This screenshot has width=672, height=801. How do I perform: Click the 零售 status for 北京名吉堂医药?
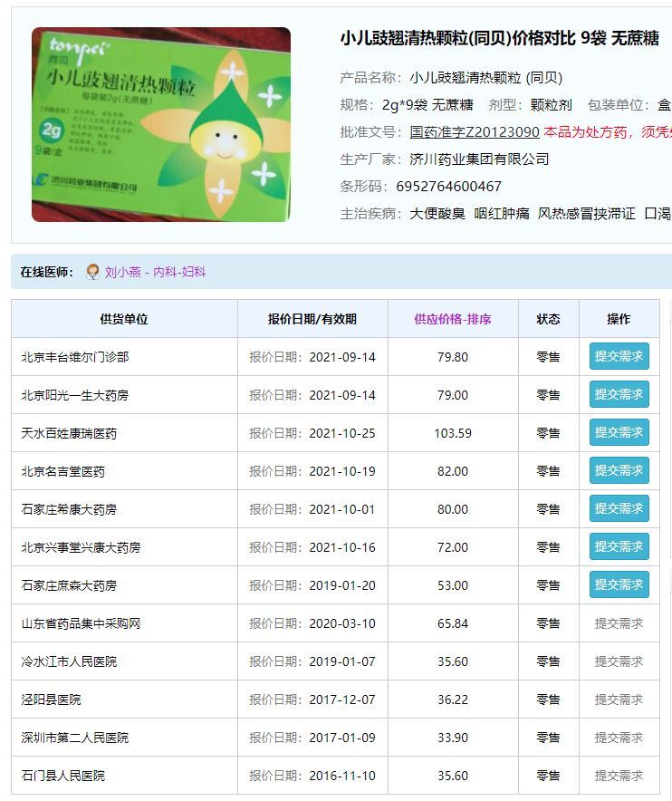click(x=549, y=471)
